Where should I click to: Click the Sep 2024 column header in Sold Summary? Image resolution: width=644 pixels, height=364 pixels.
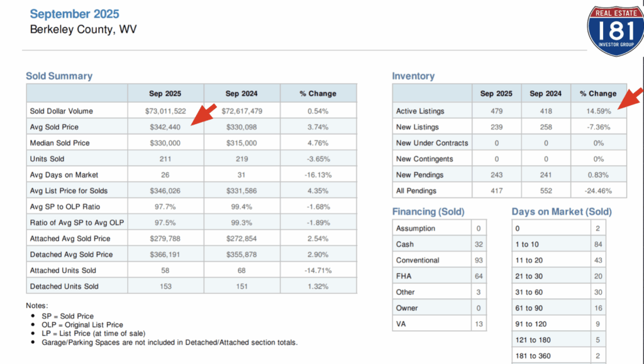241,93
